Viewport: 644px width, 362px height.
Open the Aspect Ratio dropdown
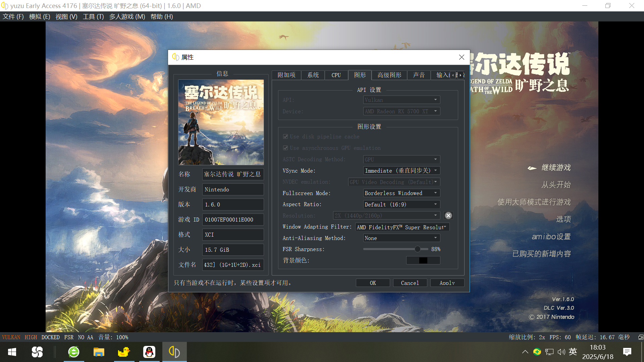401,204
